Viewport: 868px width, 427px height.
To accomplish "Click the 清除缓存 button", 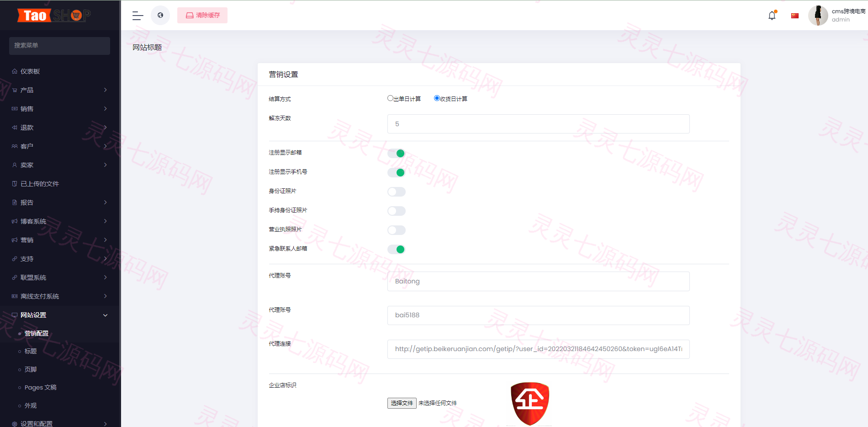I will point(202,15).
